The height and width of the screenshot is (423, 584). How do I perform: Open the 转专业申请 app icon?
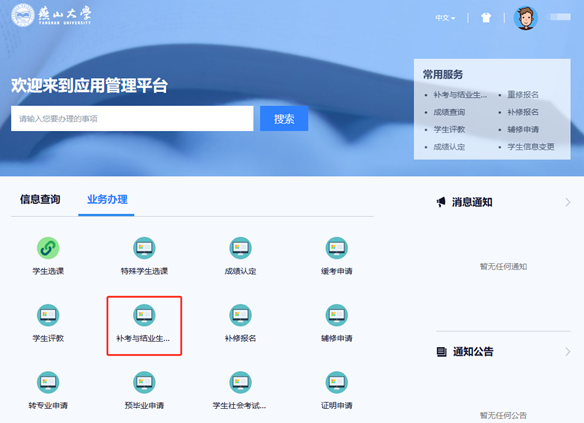click(48, 382)
